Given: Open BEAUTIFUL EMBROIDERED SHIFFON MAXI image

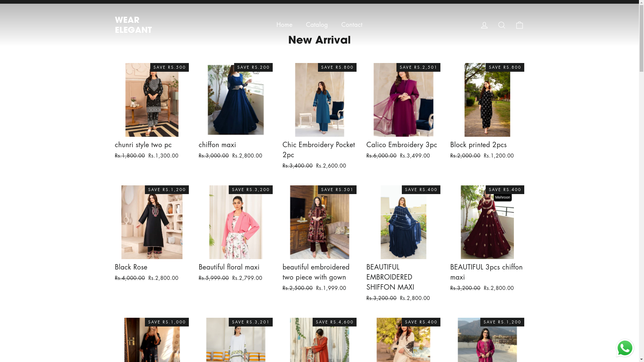Looking at the screenshot, I should coord(403,222).
